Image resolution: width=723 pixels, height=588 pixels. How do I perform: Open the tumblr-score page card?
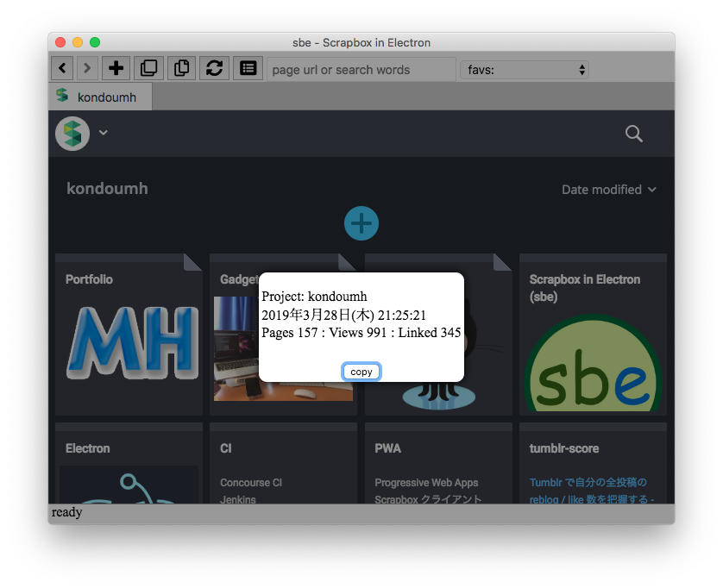coord(593,463)
